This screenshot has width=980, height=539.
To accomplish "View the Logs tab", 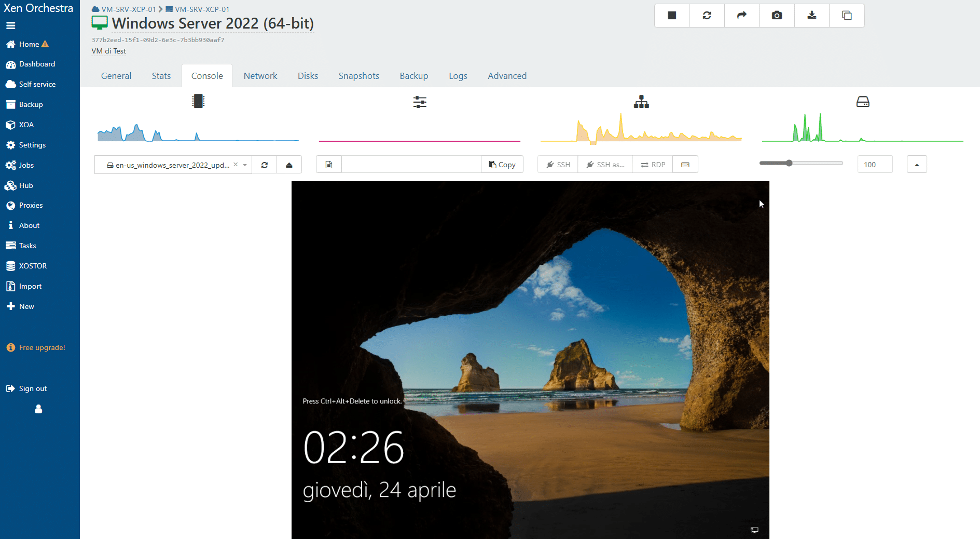I will (x=458, y=76).
